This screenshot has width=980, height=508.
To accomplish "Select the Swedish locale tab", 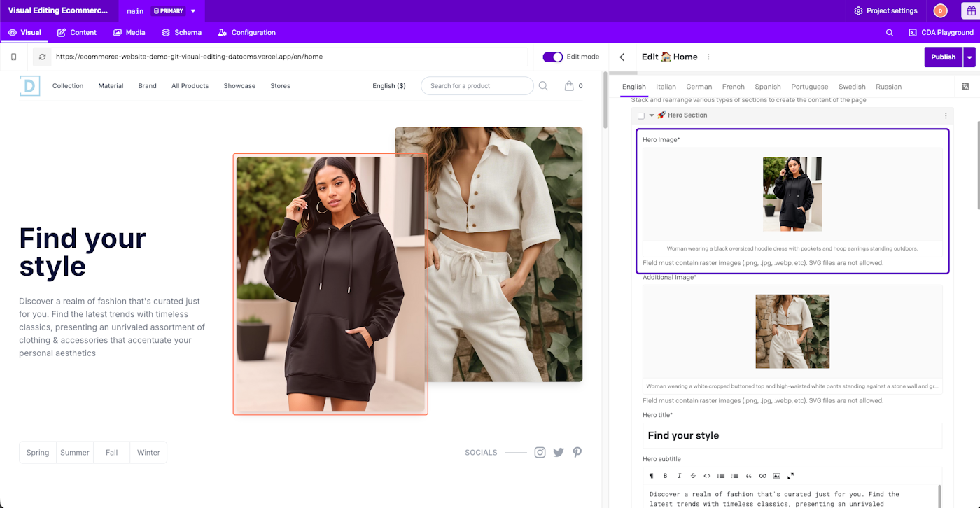I will [852, 87].
